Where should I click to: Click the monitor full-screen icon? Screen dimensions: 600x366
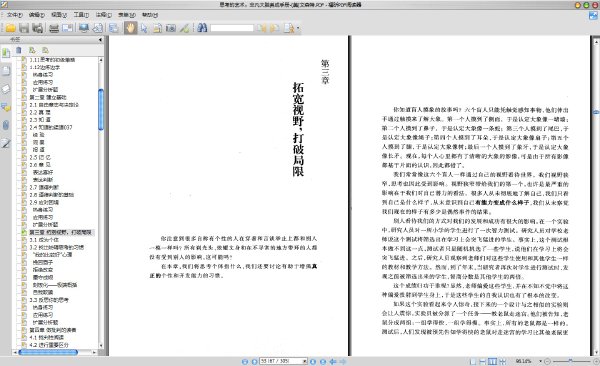[x=83, y=28]
